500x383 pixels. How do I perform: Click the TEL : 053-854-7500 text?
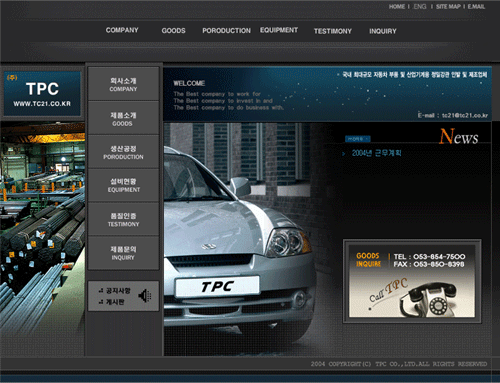[429, 256]
